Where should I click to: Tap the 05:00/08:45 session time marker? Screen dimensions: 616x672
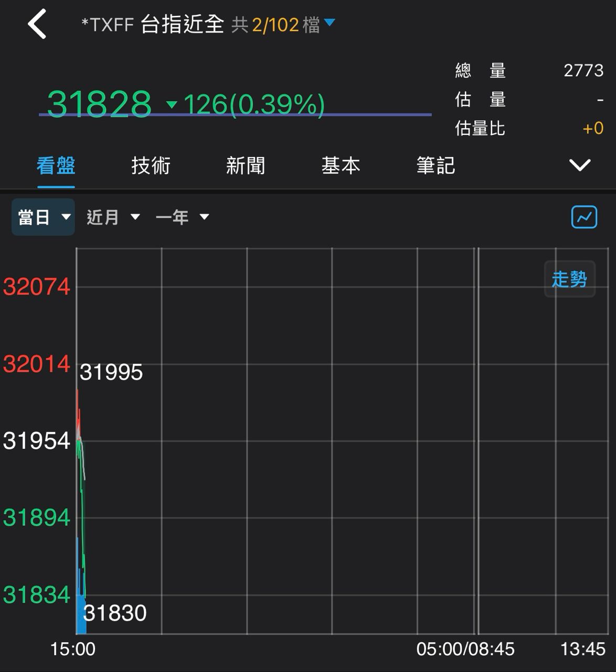point(465,649)
